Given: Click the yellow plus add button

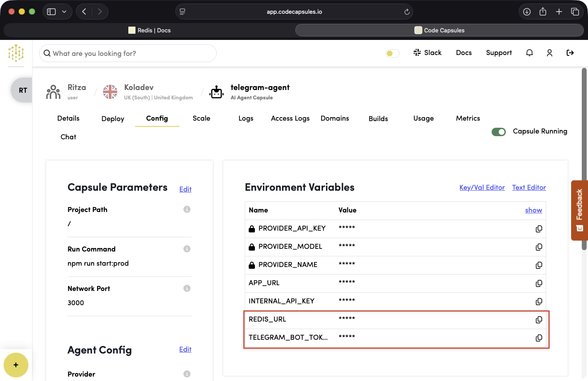Looking at the screenshot, I should 16,365.
